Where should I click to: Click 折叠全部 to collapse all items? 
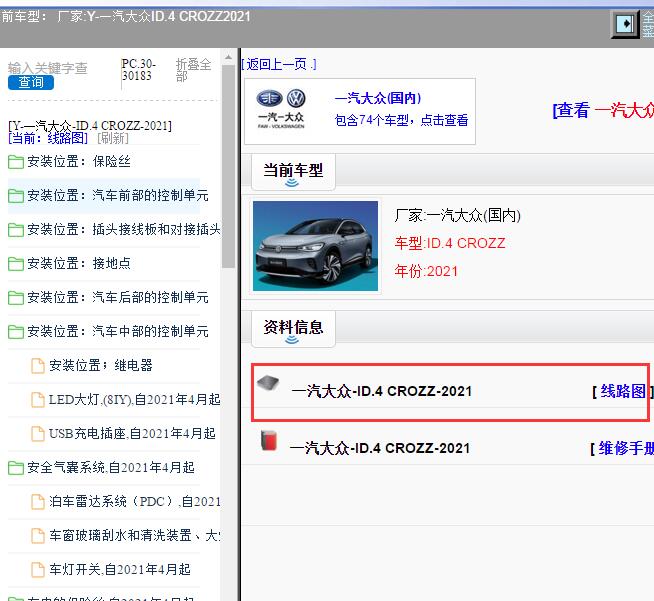pos(193,70)
